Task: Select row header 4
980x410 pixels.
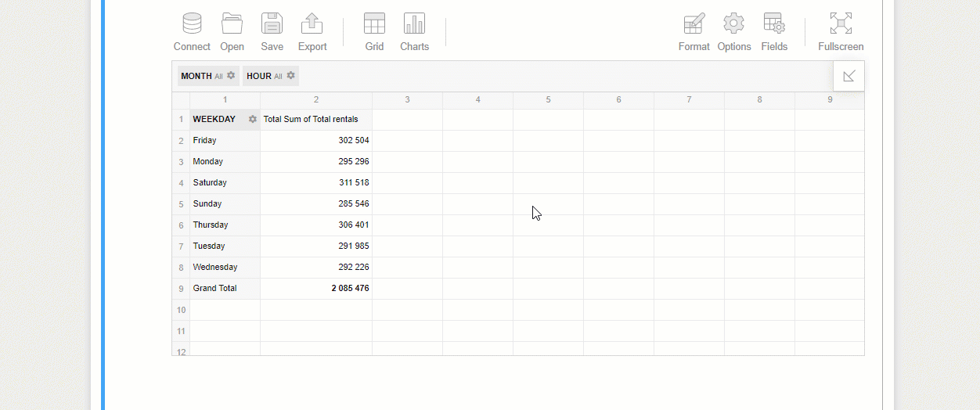Action: coord(181,183)
